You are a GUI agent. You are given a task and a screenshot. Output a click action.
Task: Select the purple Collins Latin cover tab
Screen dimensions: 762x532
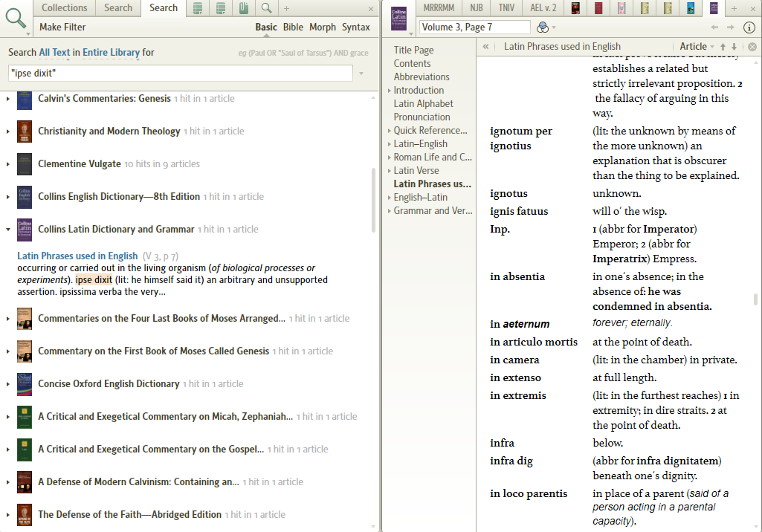click(714, 7)
